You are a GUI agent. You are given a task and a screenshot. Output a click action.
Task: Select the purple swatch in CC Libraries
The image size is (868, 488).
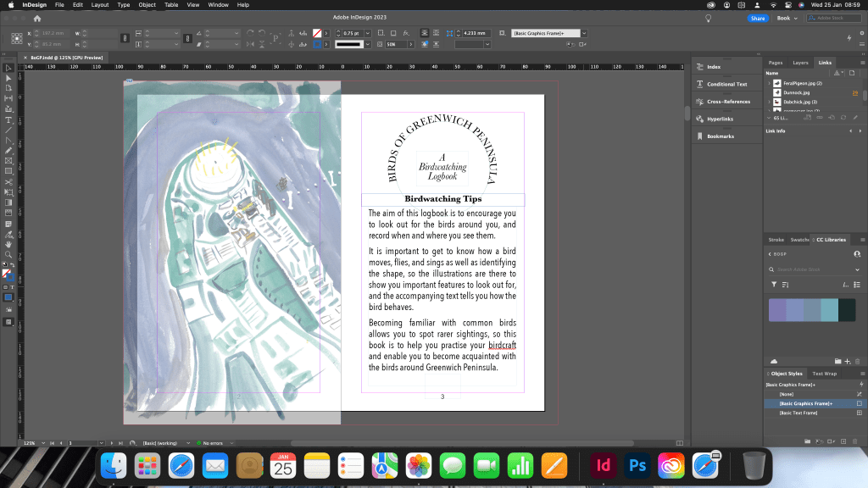[x=777, y=309]
